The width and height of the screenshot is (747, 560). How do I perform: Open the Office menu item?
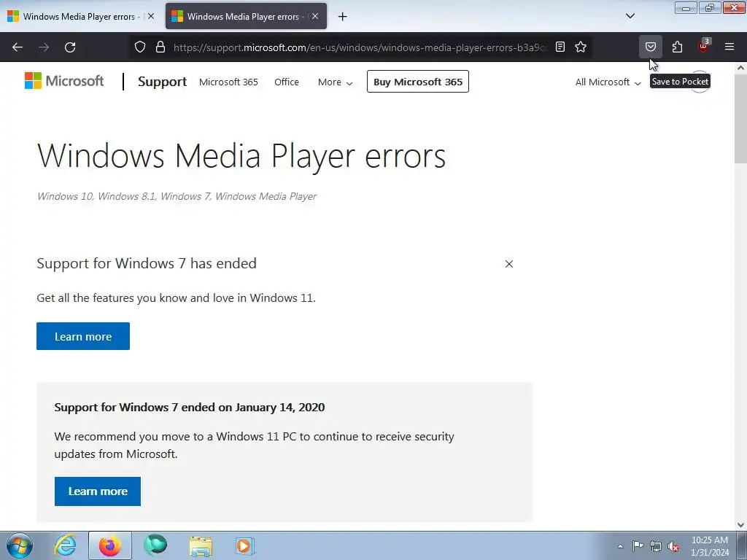[x=286, y=82]
